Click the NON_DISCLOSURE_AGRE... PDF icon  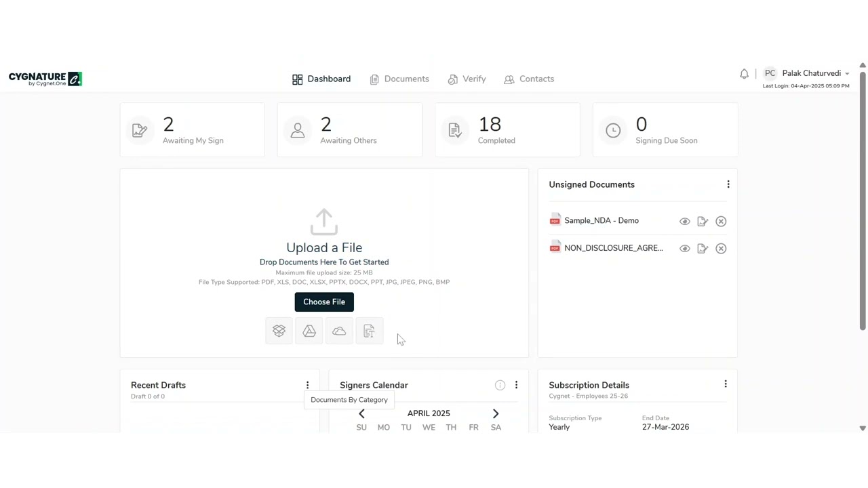[x=555, y=247]
